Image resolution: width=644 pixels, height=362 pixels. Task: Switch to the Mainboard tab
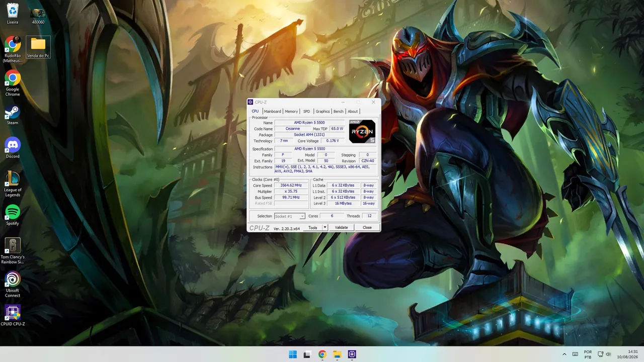pos(273,111)
